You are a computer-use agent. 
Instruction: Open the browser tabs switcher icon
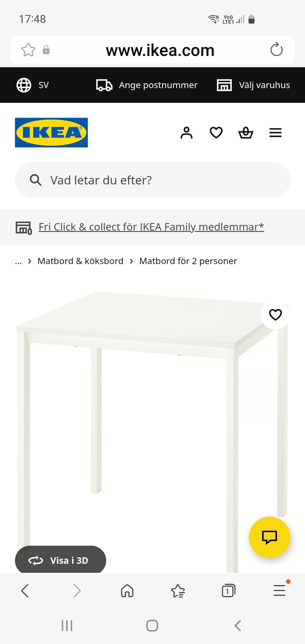[x=228, y=591]
